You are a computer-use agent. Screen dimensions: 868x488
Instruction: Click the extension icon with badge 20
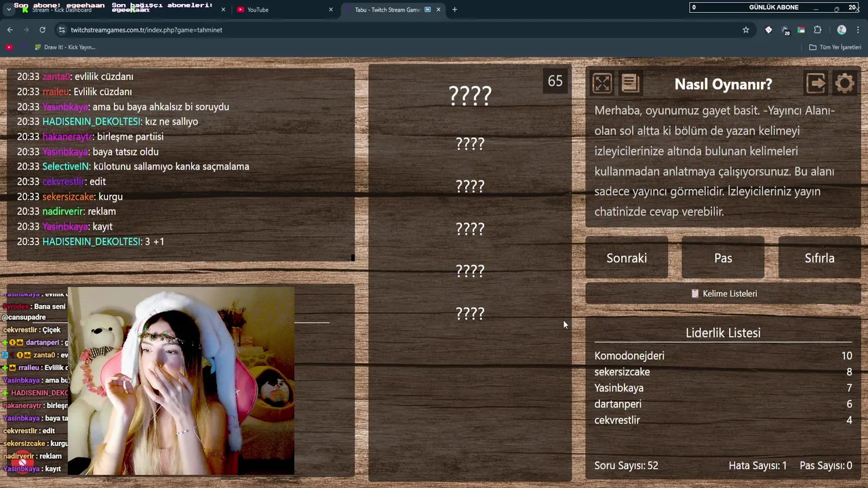785,30
